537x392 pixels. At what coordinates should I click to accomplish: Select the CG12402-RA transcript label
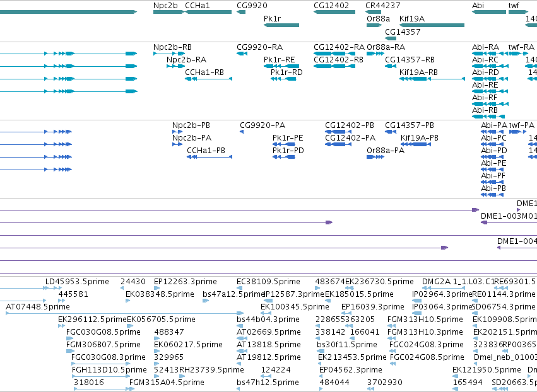pyautogui.click(x=339, y=47)
